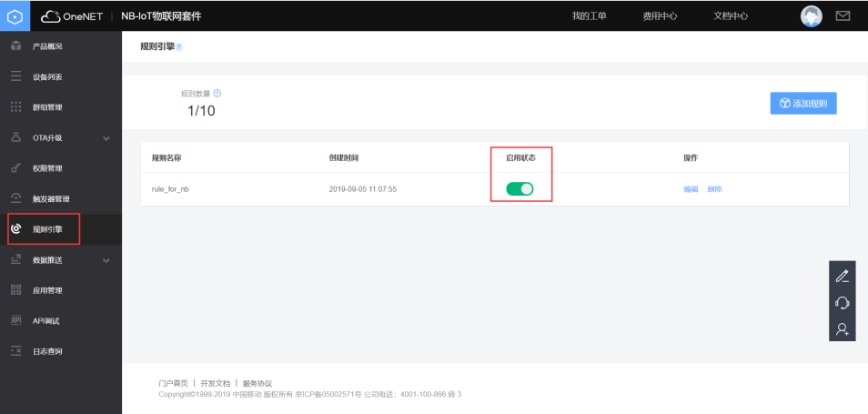Open 门户首页 footer link

tap(173, 383)
